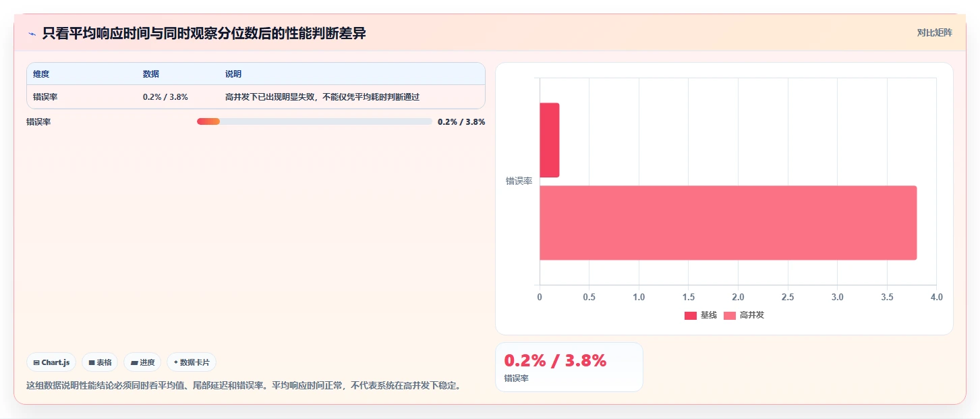Click the 0.2% / 3.8% table cell

[165, 96]
